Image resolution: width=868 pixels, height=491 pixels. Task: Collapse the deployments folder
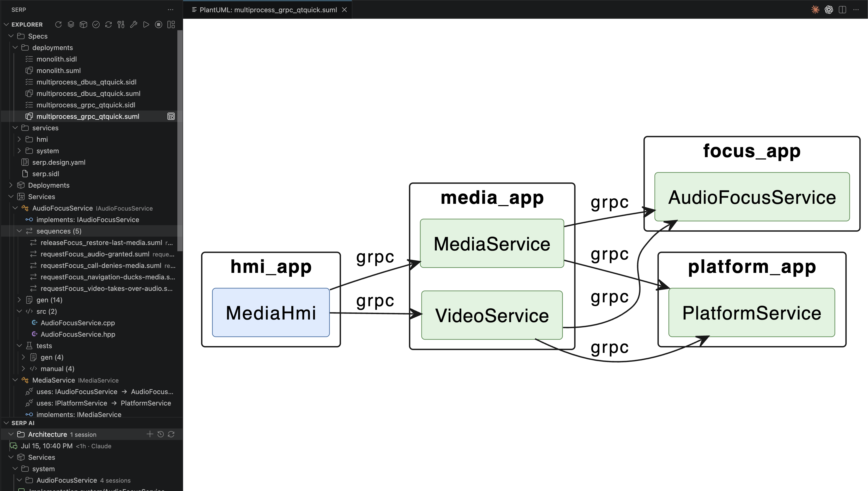click(15, 47)
